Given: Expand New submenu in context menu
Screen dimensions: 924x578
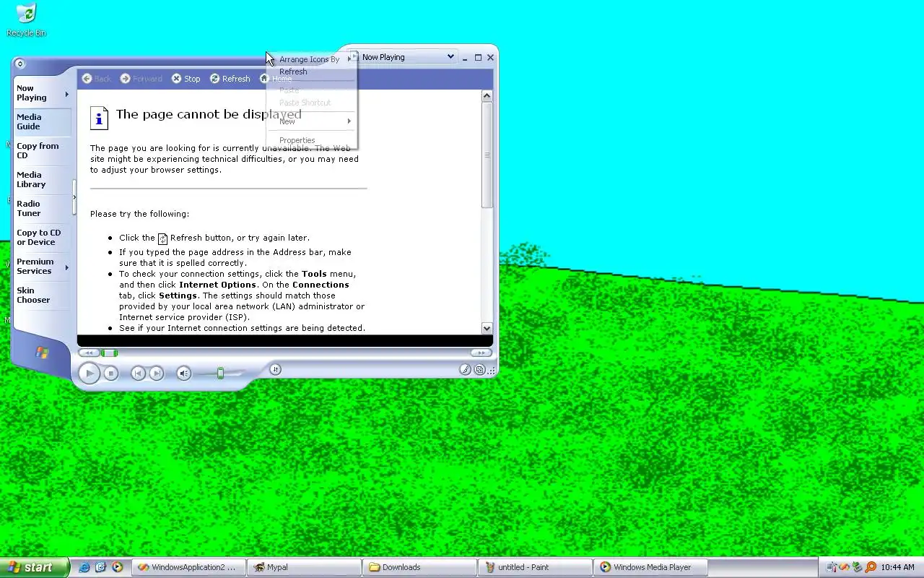Looking at the screenshot, I should coord(312,121).
